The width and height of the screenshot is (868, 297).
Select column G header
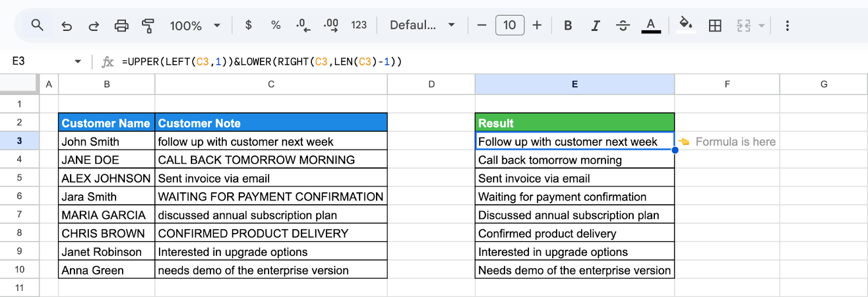click(824, 84)
